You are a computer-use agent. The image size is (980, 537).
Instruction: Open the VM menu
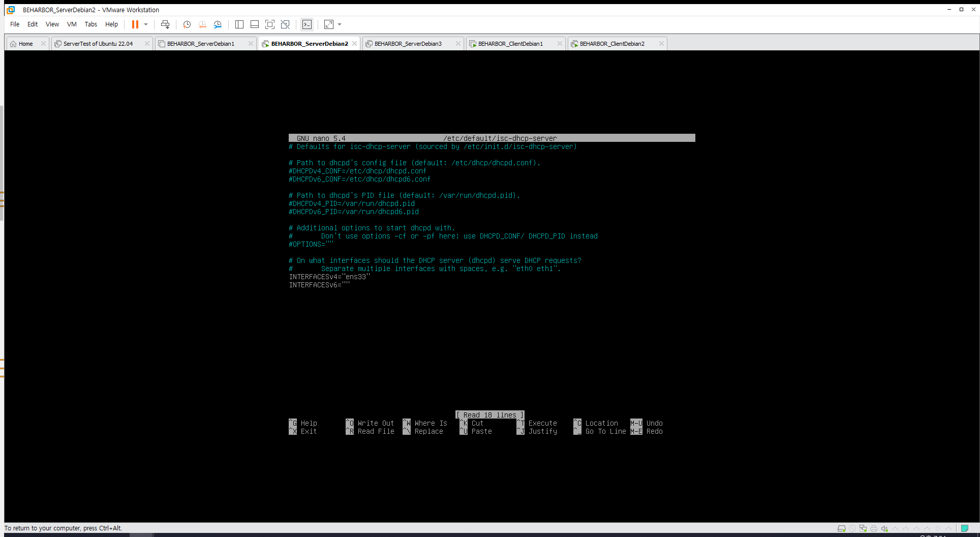(72, 24)
